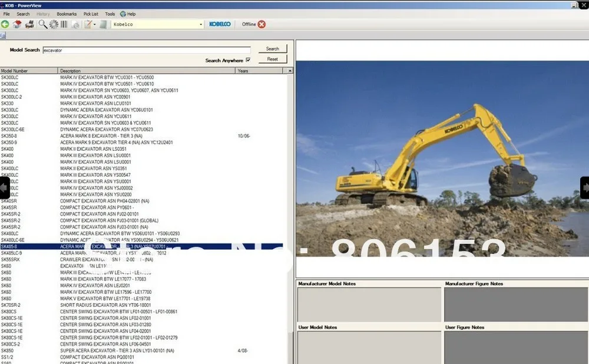Image resolution: width=589 pixels, height=364 pixels.
Task: Click the Reset button
Action: (272, 59)
